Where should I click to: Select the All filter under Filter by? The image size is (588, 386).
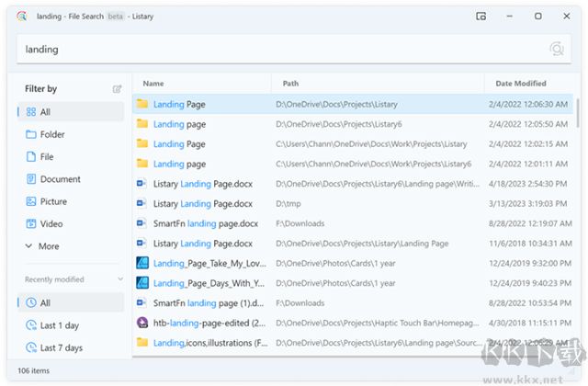pos(45,112)
